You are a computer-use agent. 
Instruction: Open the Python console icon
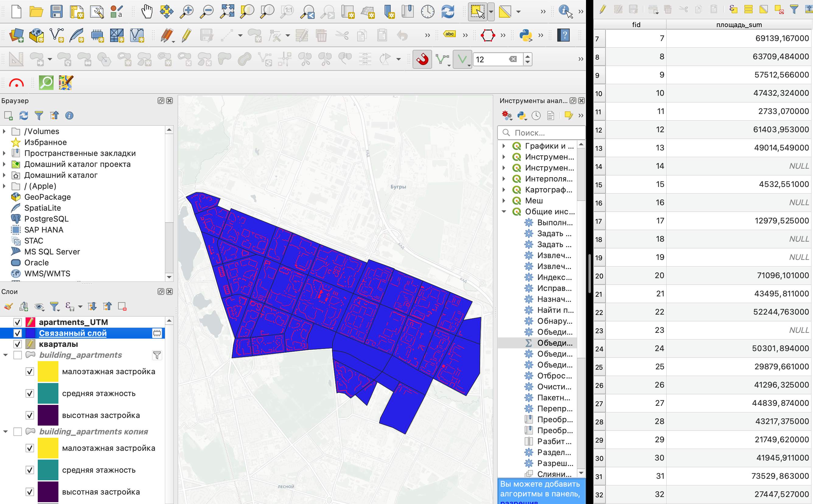[525, 35]
